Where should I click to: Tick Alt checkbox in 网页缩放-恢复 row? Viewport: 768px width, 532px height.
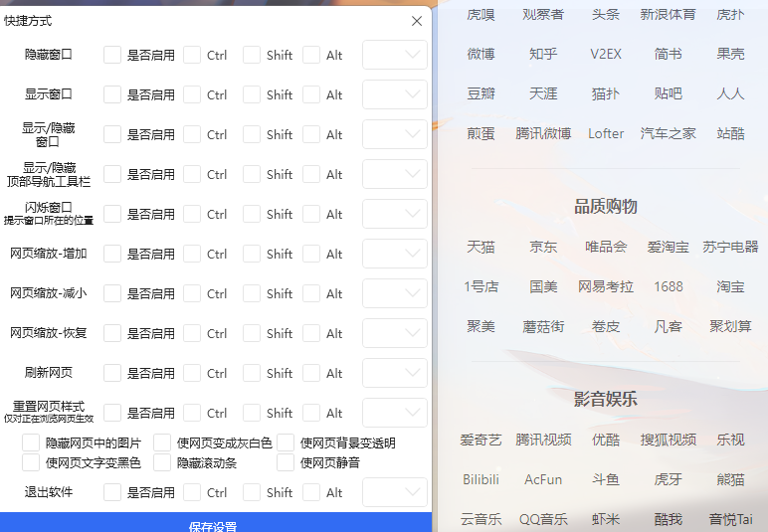311,333
